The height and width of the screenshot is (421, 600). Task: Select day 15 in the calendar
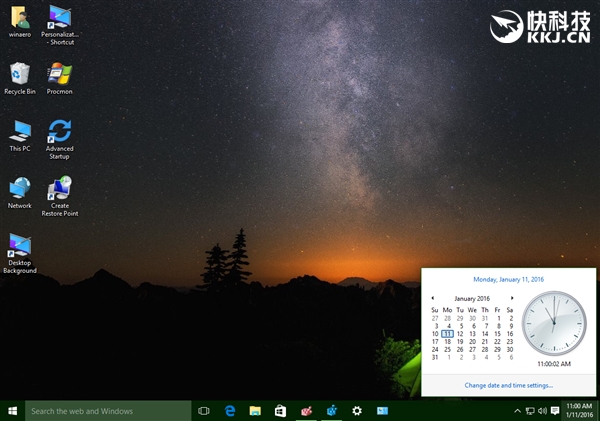(x=497, y=334)
